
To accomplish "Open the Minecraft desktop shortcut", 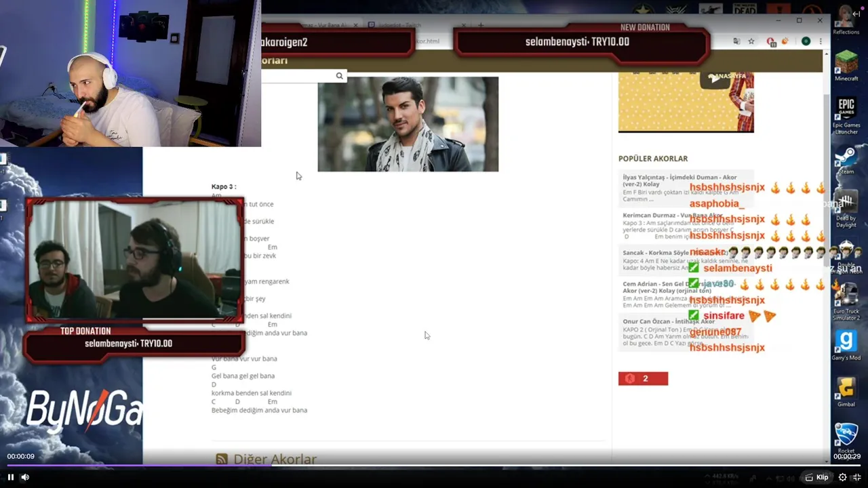I will [846, 66].
